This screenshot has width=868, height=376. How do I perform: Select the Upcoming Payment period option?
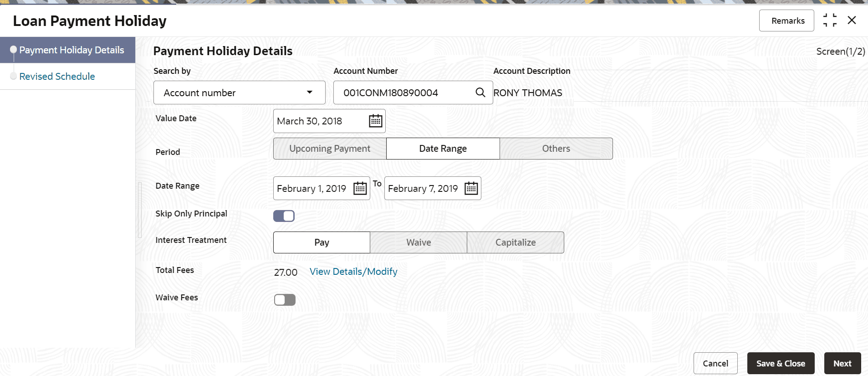pos(330,149)
